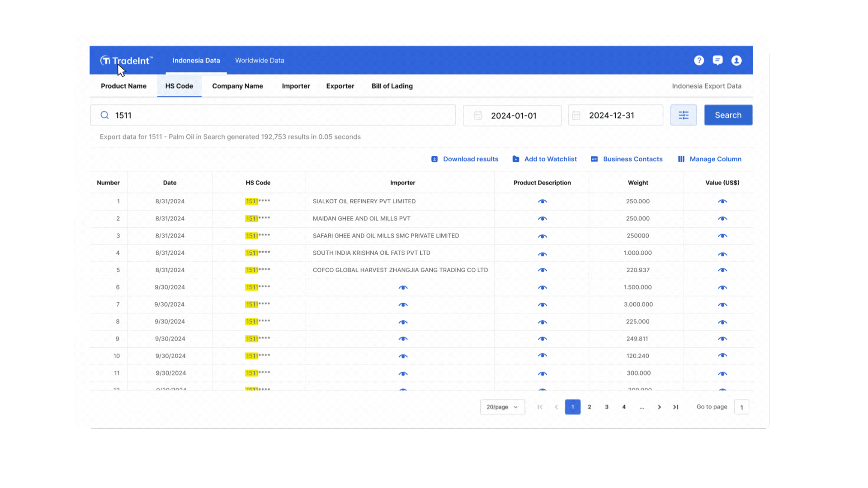868x488 pixels.
Task: Click the HS code search field
Action: [x=273, y=115]
